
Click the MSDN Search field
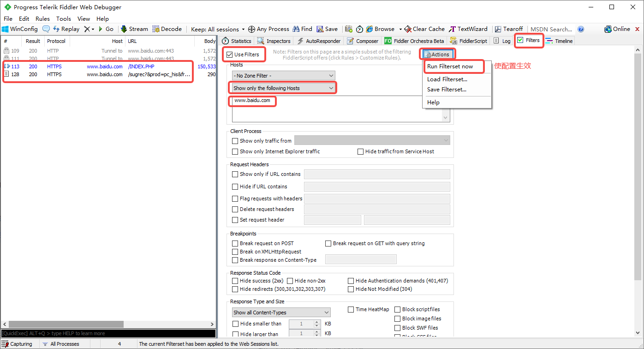551,29
